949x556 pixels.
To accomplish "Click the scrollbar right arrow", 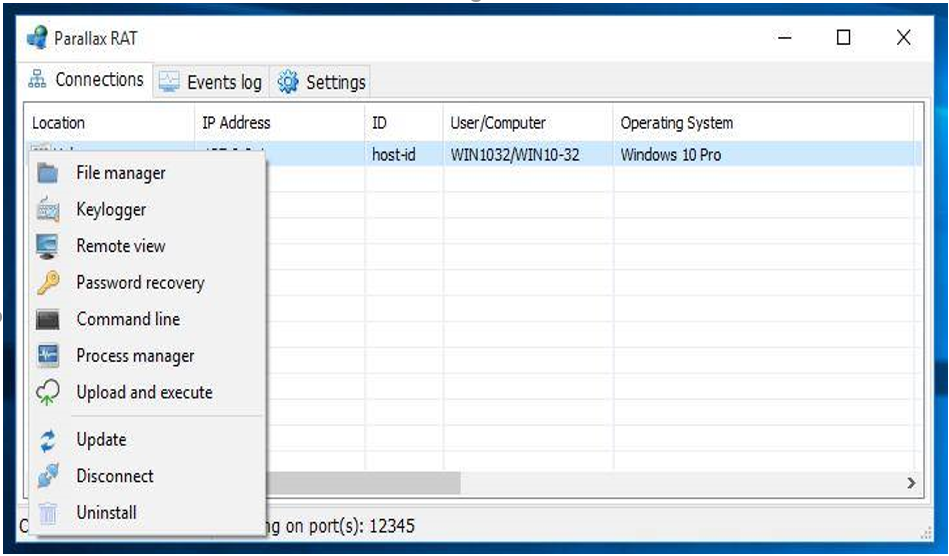I will coord(911,483).
